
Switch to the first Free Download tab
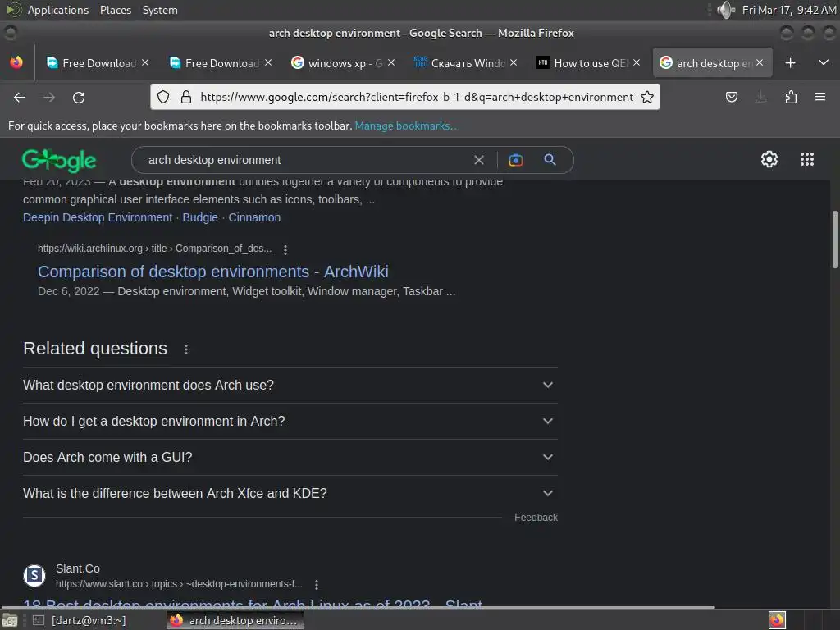click(x=98, y=63)
